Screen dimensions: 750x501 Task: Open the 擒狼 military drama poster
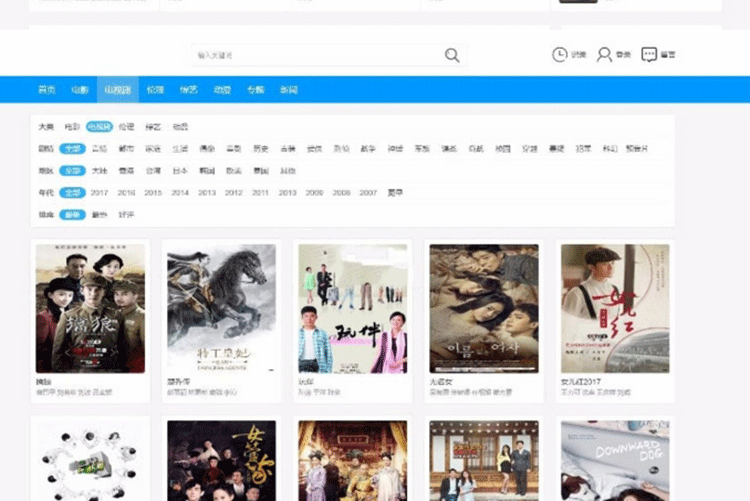tap(90, 309)
